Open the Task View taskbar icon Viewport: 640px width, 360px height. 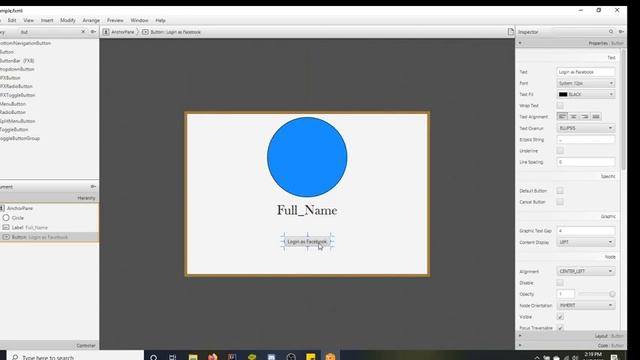(173, 357)
